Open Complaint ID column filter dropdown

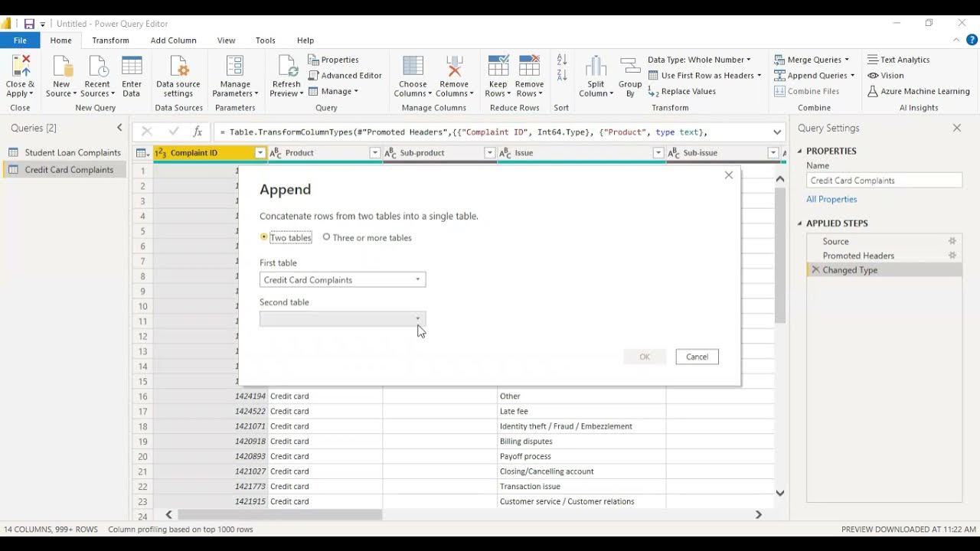point(260,153)
